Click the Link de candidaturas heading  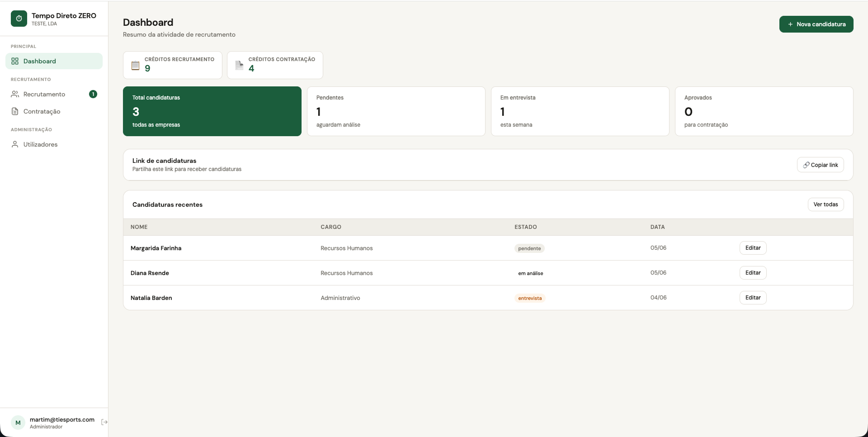click(x=164, y=161)
